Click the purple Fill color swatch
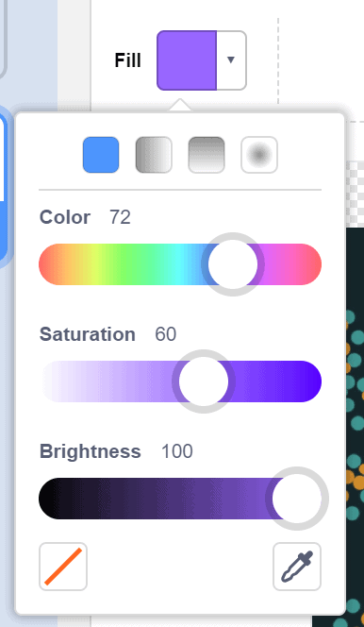Viewport: 364px width, 627px height. [x=187, y=60]
